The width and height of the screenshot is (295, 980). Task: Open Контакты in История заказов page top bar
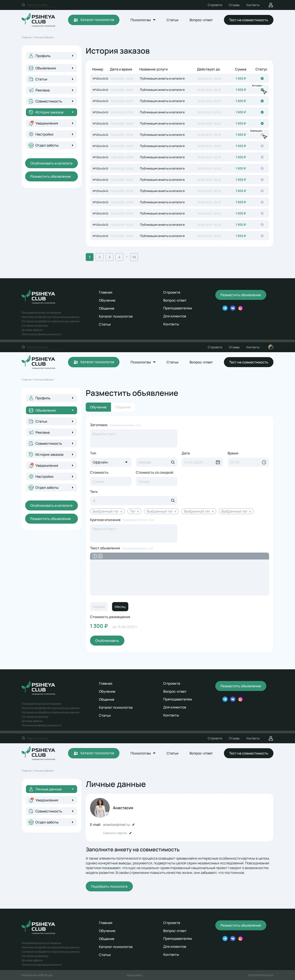[253, 5]
